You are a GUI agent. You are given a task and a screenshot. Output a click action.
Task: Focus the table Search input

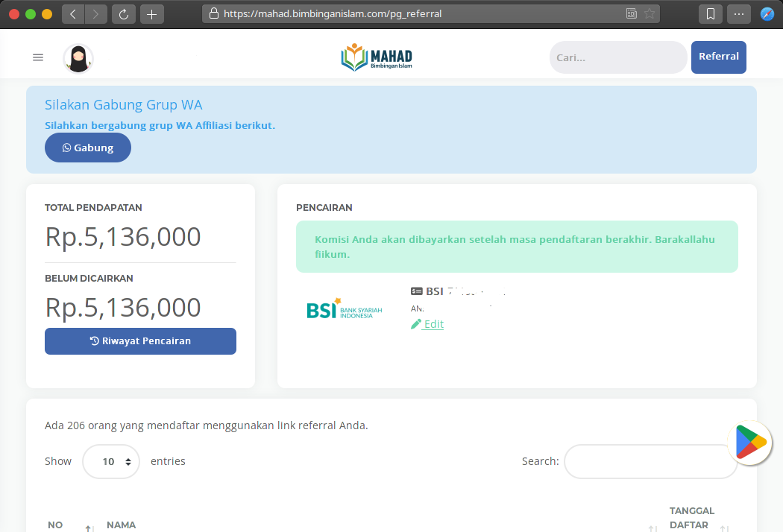(651, 462)
